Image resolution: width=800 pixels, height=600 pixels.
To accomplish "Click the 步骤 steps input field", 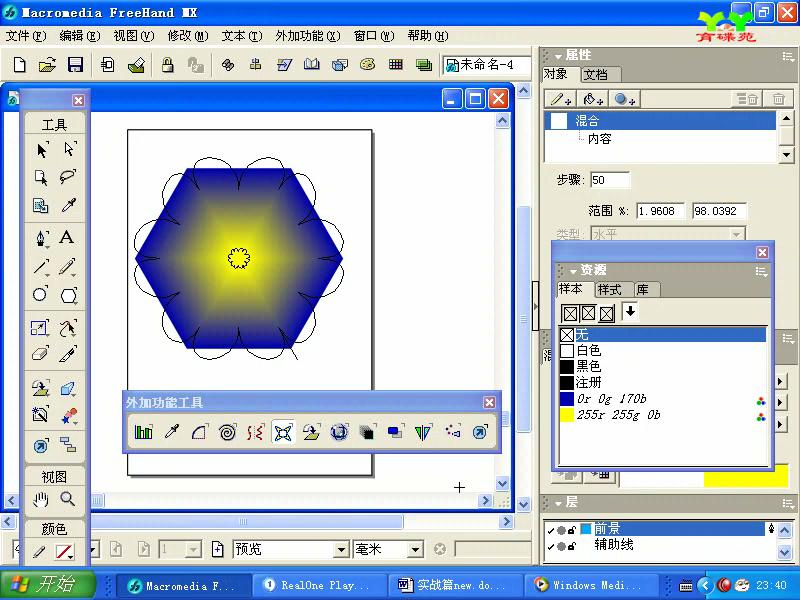I will pyautogui.click(x=610, y=180).
